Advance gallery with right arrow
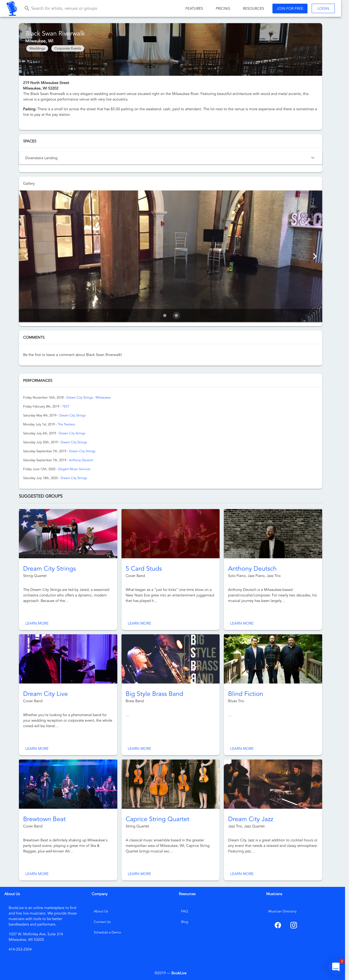 tap(314, 256)
